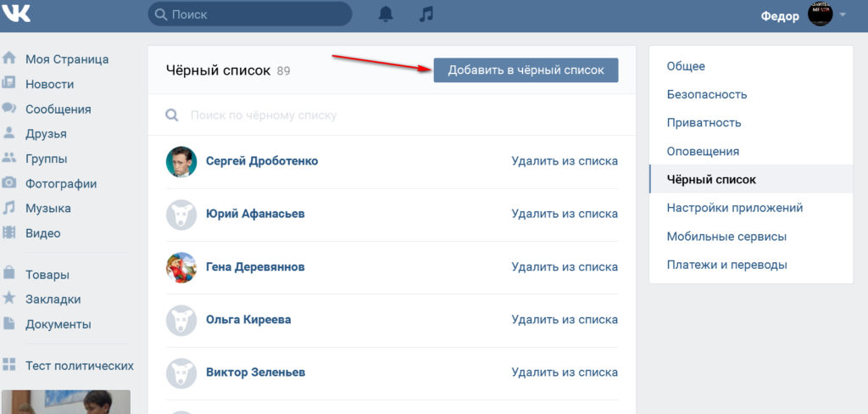Remove Виктор Зеленьев from the blacklist
The height and width of the screenshot is (414, 868).
point(565,372)
